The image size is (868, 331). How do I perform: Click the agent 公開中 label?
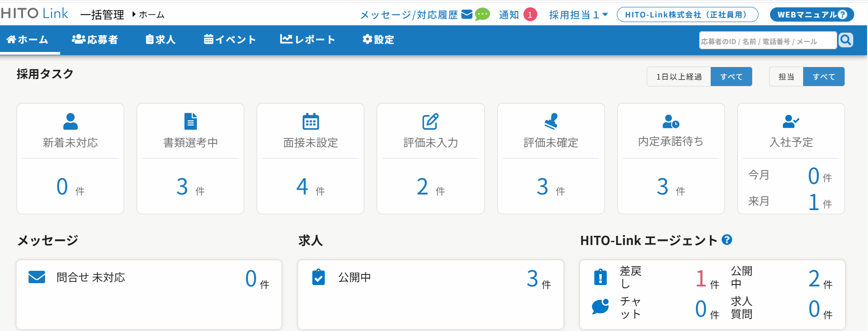(x=742, y=277)
